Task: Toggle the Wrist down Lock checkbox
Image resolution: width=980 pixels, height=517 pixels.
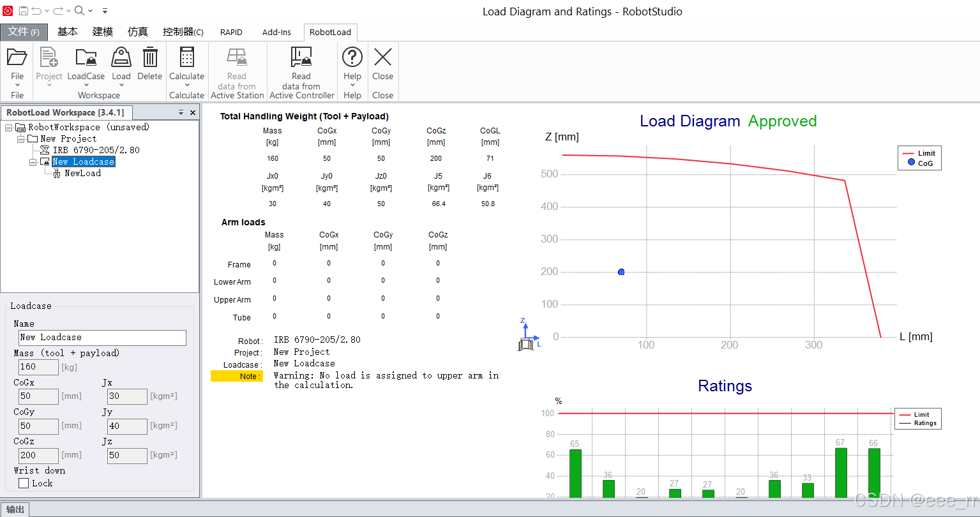Action: click(x=24, y=483)
